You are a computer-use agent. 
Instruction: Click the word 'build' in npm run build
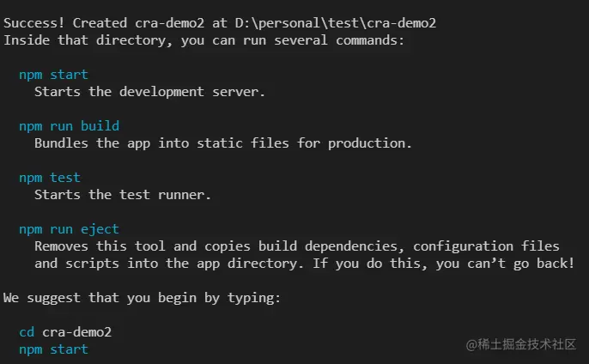100,126
